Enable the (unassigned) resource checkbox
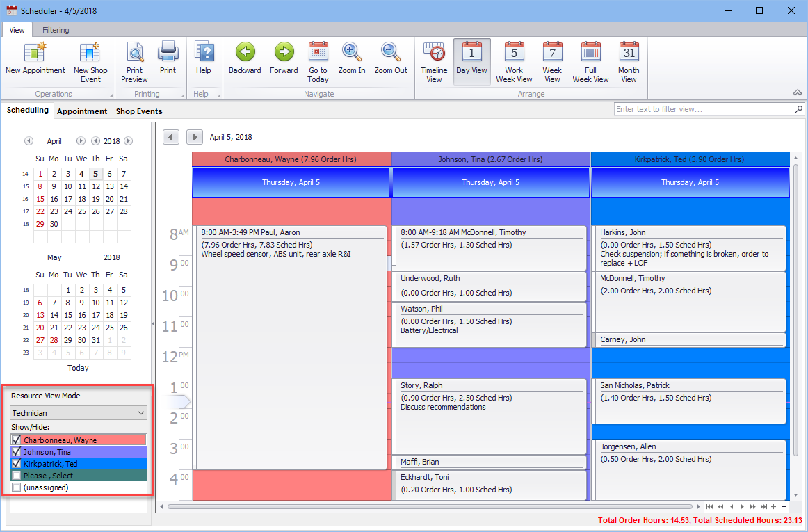The image size is (808, 532). click(x=17, y=487)
